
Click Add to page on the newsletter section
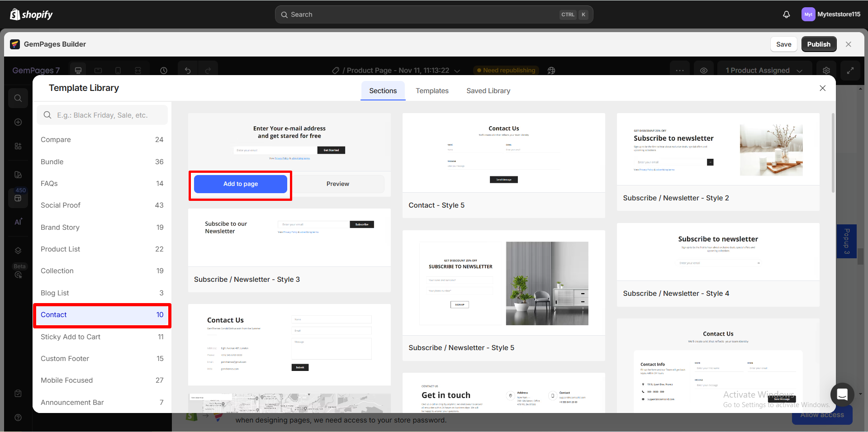240,184
